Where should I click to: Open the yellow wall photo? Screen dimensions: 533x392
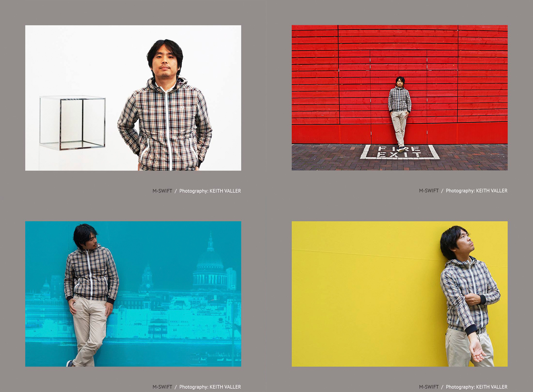click(x=399, y=294)
